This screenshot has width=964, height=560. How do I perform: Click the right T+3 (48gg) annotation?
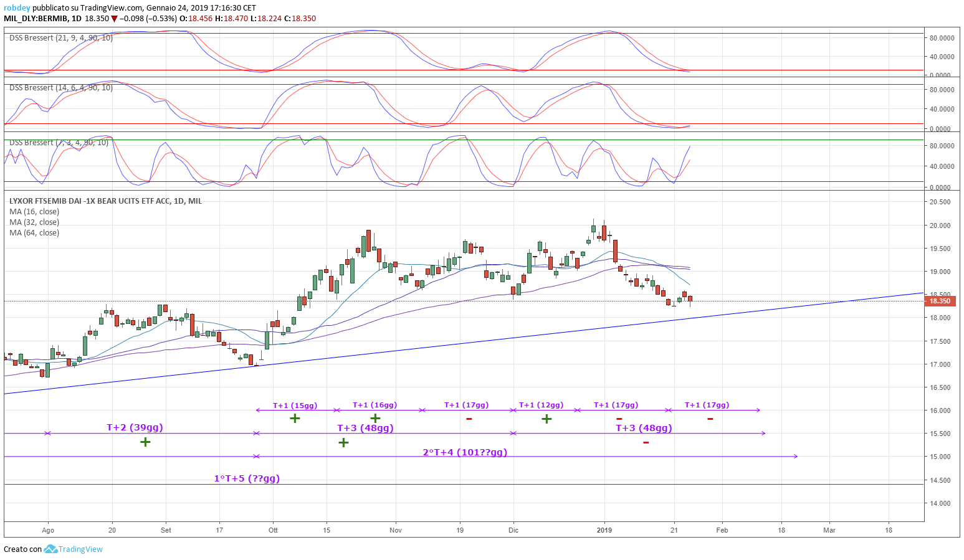[x=644, y=428]
